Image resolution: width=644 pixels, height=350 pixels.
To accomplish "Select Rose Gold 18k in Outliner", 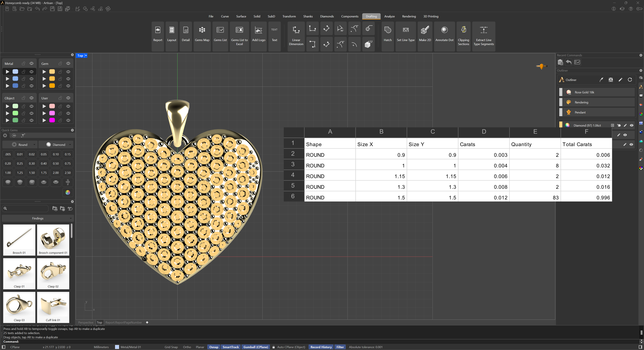I will pyautogui.click(x=597, y=92).
